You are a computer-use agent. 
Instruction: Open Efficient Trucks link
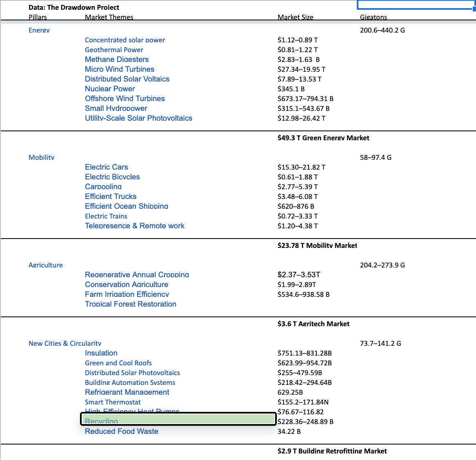coord(111,197)
